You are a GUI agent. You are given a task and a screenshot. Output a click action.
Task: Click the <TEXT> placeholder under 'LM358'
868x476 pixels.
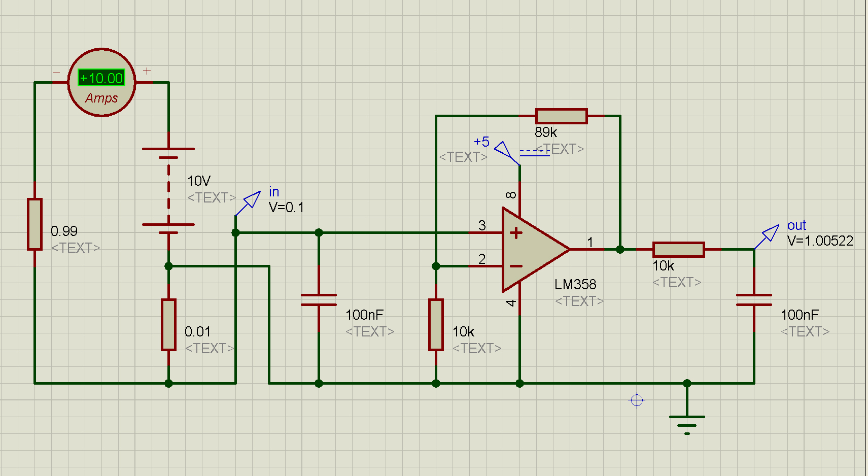tap(579, 301)
